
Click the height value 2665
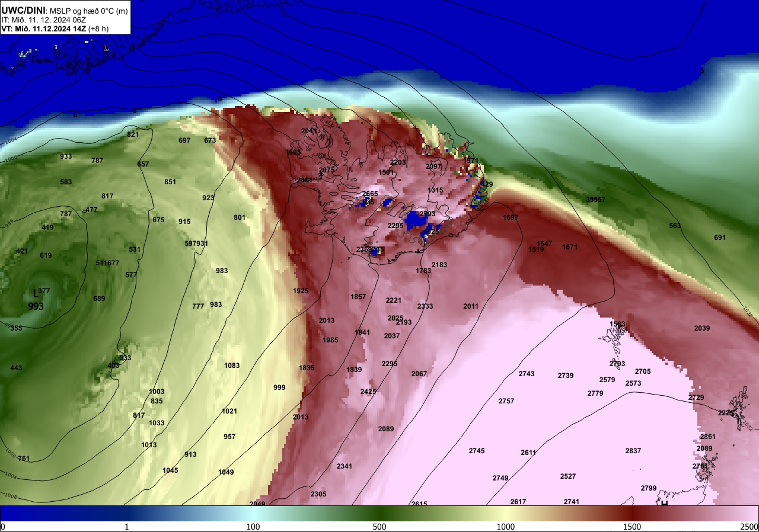coord(370,194)
